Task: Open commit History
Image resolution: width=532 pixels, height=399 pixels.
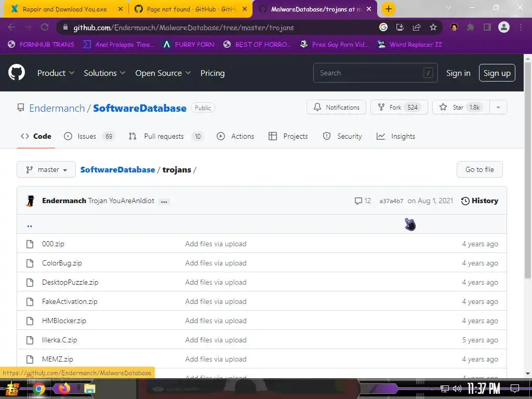Action: click(480, 201)
